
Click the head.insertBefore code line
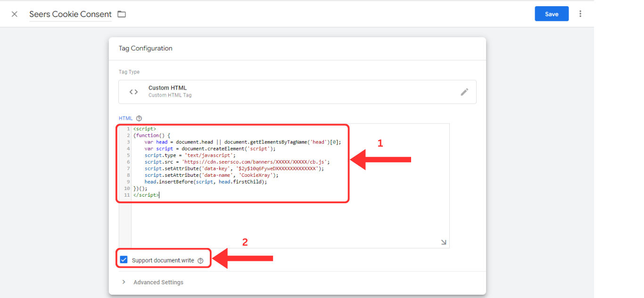tap(206, 182)
